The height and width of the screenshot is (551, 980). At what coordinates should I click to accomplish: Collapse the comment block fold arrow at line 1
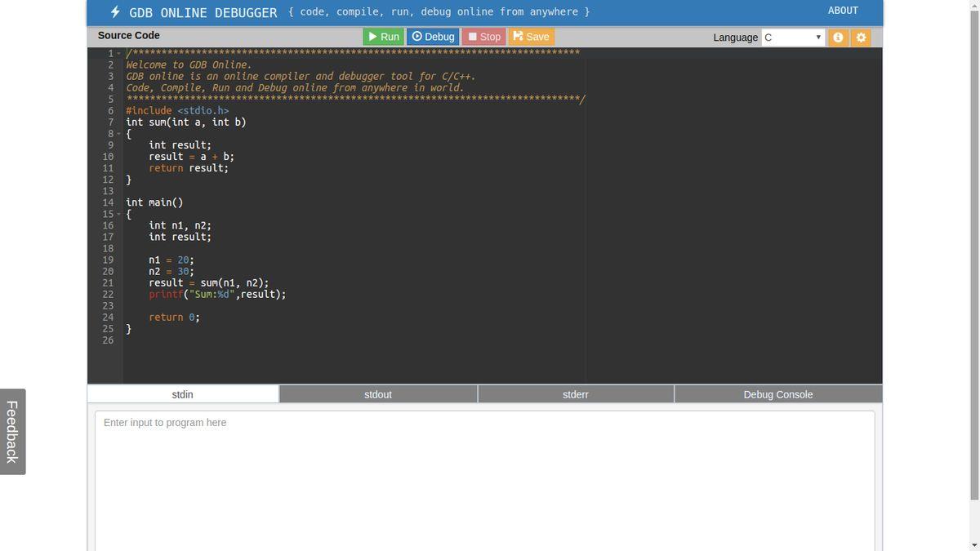[x=119, y=54]
